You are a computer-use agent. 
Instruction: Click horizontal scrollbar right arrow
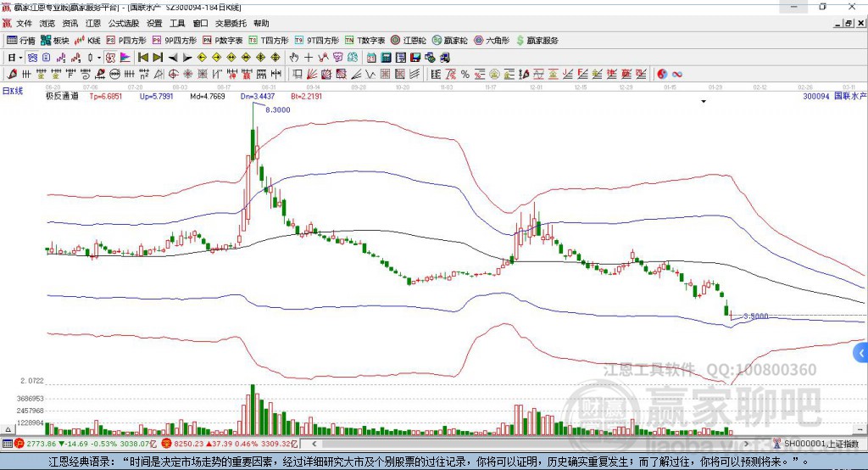(x=746, y=444)
